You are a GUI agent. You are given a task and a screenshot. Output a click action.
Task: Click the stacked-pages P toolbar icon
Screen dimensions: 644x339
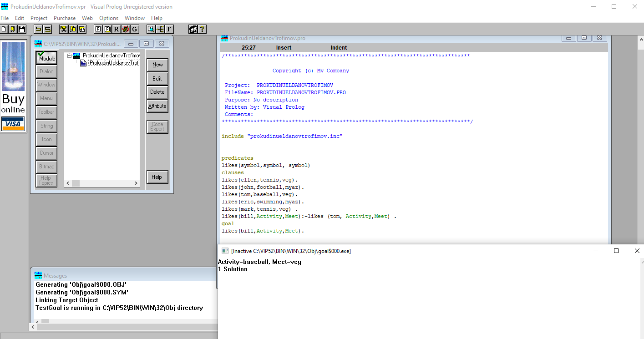(x=107, y=29)
